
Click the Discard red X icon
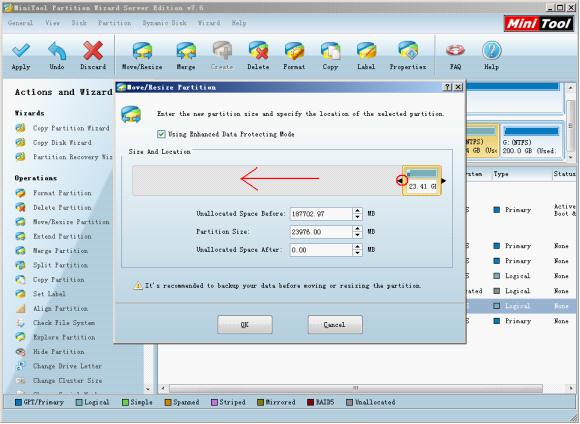93,51
